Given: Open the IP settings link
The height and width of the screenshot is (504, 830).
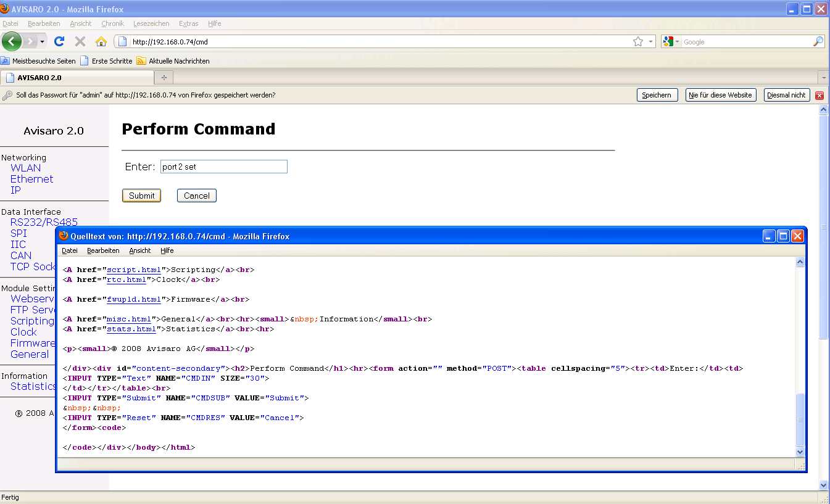Looking at the screenshot, I should tap(15, 190).
